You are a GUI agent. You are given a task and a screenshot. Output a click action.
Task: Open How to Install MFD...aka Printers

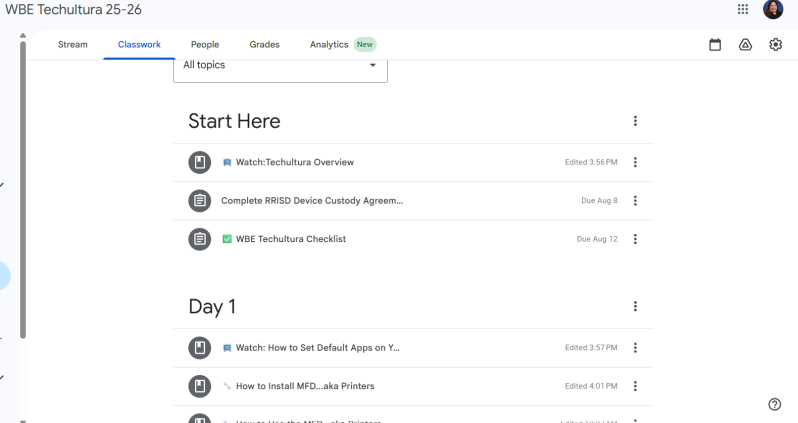click(x=305, y=386)
